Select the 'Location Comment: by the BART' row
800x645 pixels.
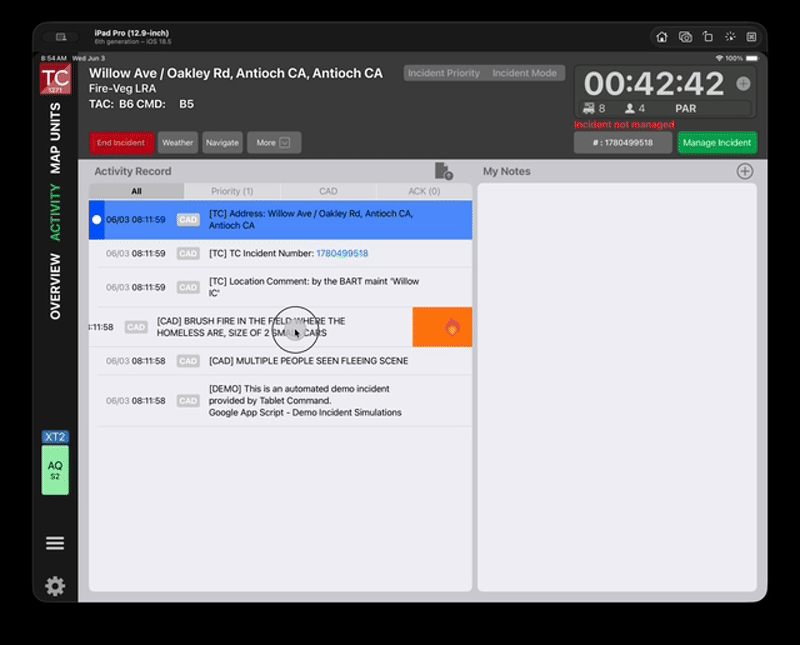(x=281, y=287)
